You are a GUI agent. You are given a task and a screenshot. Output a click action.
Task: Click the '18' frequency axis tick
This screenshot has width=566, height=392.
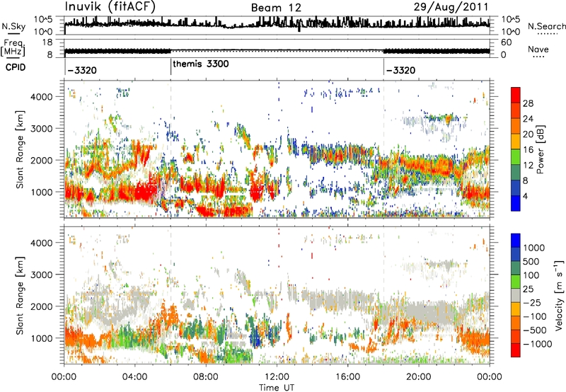[47, 42]
